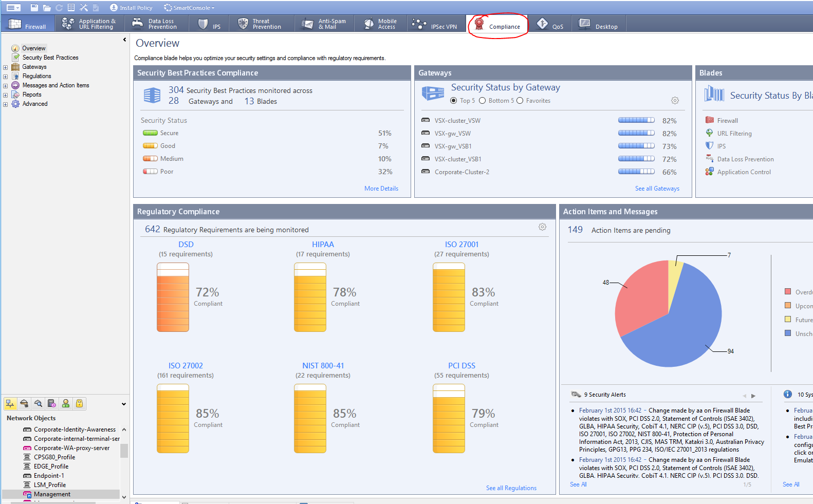This screenshot has height=504, width=813.
Task: Open gear settings in Regulatory Compliance panel
Action: pyautogui.click(x=542, y=227)
